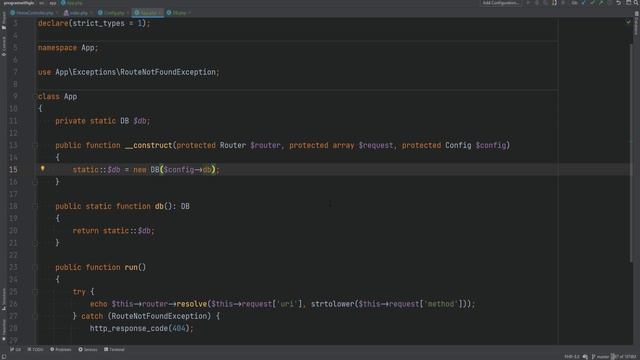
Task: Open the Git tool window
Action: pyautogui.click(x=16, y=349)
